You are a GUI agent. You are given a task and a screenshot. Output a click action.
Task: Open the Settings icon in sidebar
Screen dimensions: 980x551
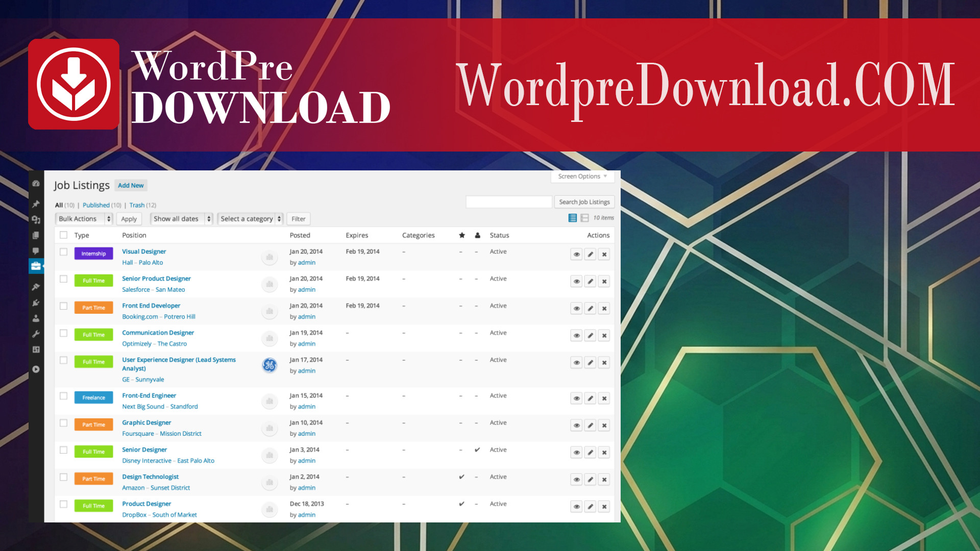tap(36, 349)
